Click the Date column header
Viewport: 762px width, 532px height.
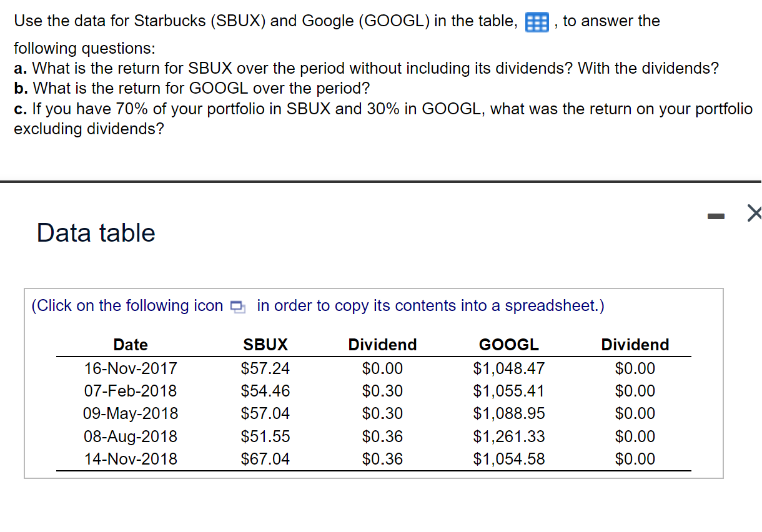point(130,344)
